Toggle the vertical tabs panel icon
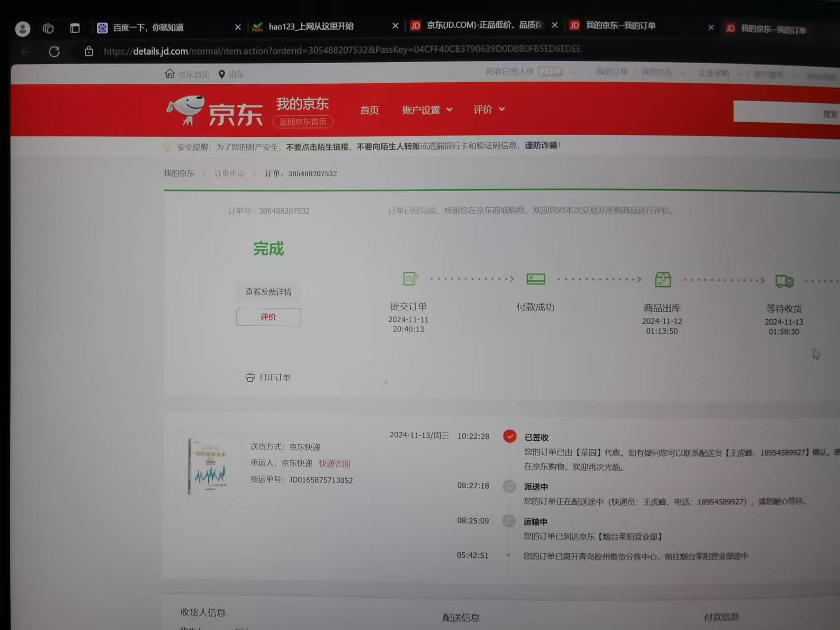This screenshot has height=630, width=840. [x=75, y=28]
